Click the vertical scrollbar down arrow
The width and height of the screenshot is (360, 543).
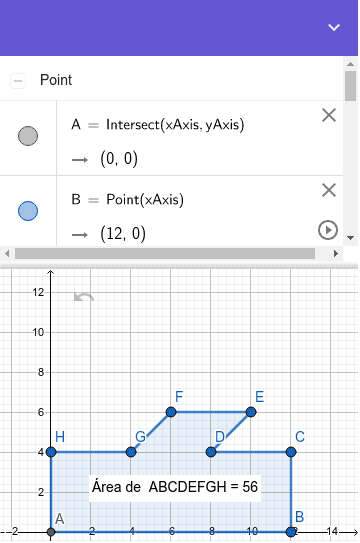(350, 238)
